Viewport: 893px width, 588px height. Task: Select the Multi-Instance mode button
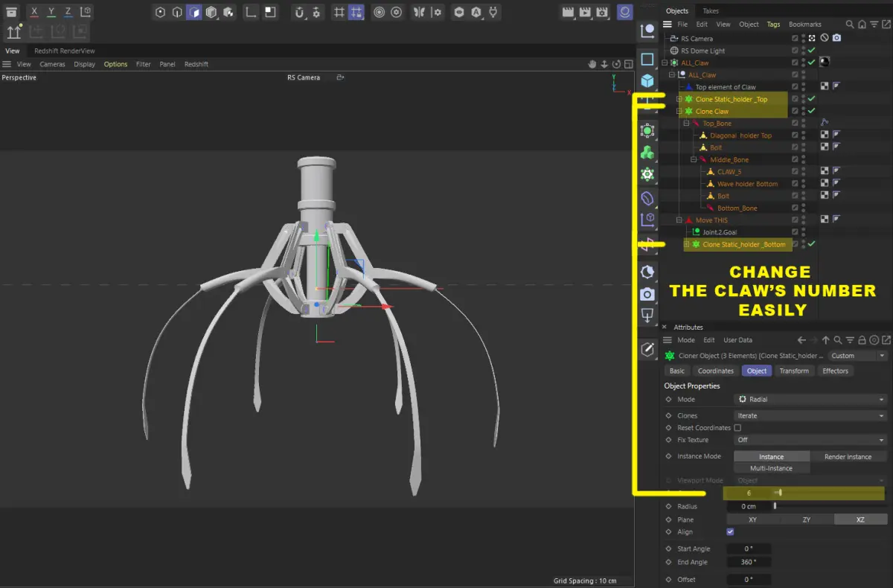[771, 468]
